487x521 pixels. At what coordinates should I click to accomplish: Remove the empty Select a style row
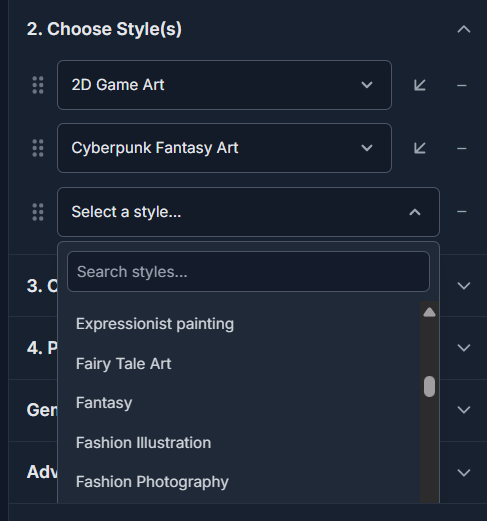click(x=462, y=212)
